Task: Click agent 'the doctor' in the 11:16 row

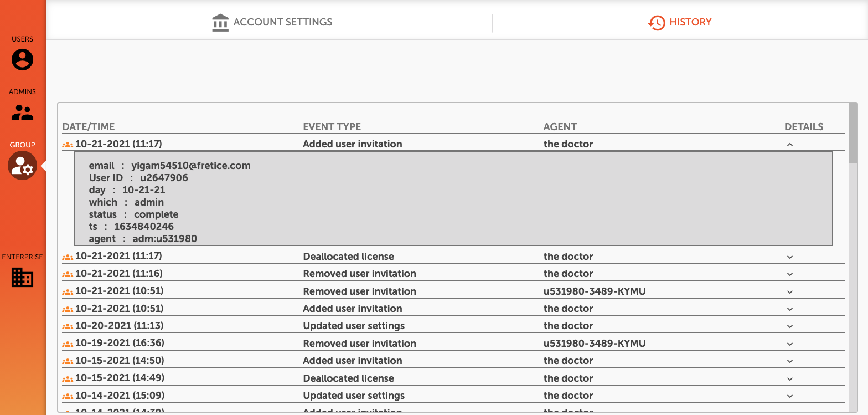Action: (568, 274)
